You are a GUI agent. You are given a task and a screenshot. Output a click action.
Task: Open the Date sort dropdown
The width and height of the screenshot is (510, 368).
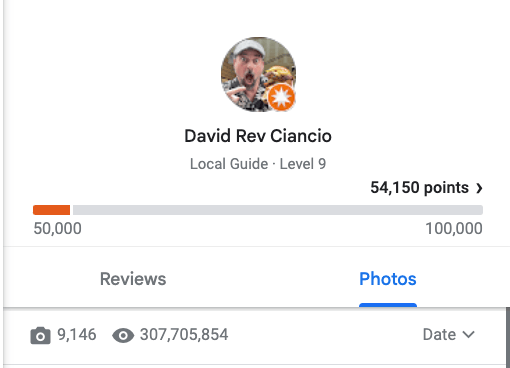click(448, 335)
